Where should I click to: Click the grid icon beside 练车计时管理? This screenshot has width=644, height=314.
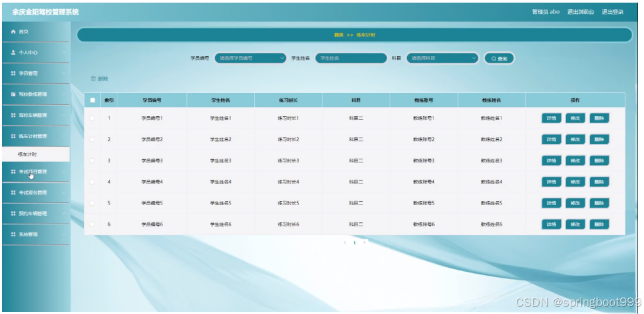pyautogui.click(x=13, y=136)
